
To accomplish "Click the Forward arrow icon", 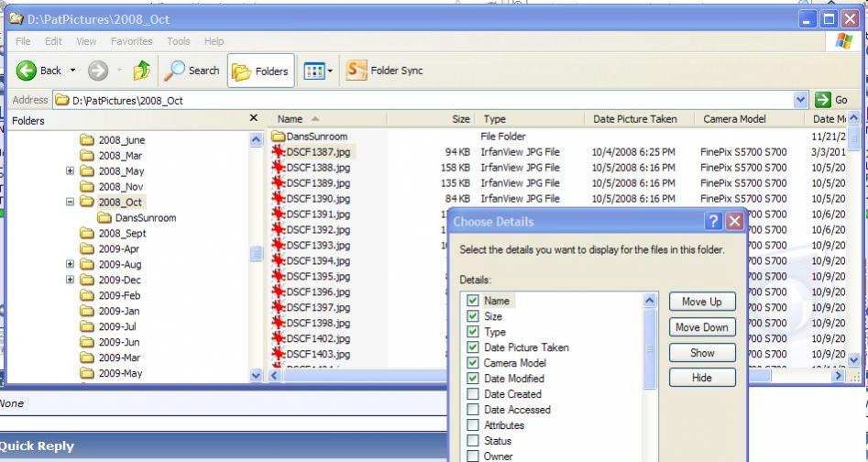I will [x=98, y=71].
